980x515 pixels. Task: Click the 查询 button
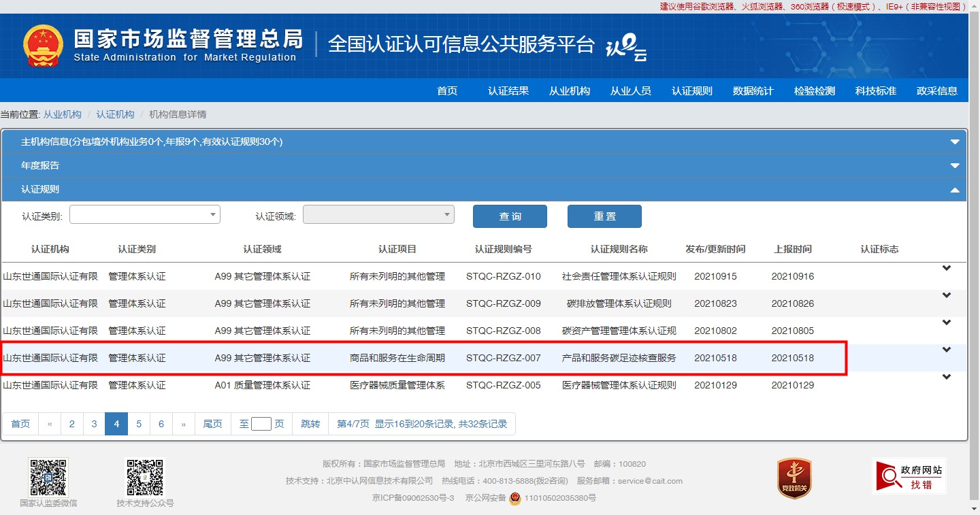point(510,216)
